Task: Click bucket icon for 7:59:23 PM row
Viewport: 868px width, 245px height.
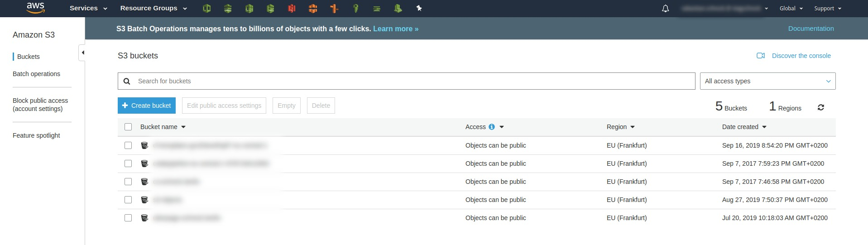Action: 144,163
